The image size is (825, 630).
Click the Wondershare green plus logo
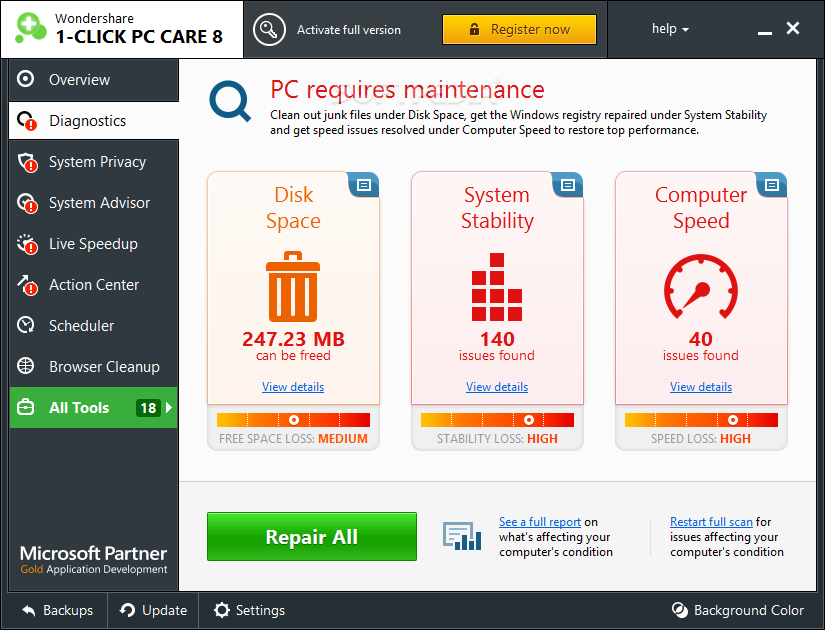pyautogui.click(x=31, y=27)
